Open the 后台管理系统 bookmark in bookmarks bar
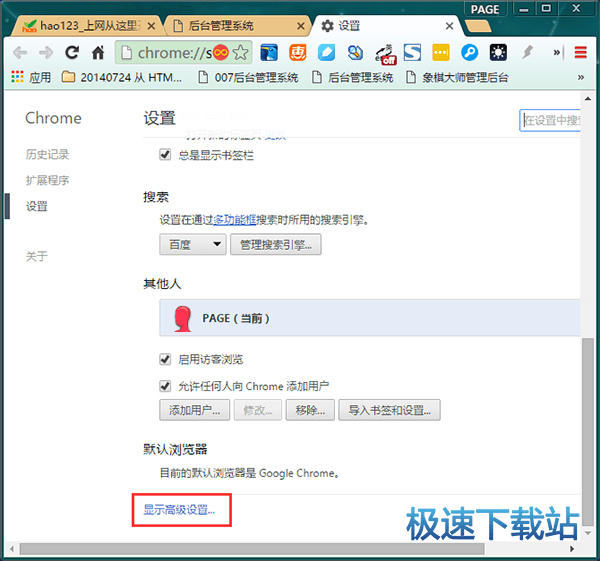 (353, 77)
